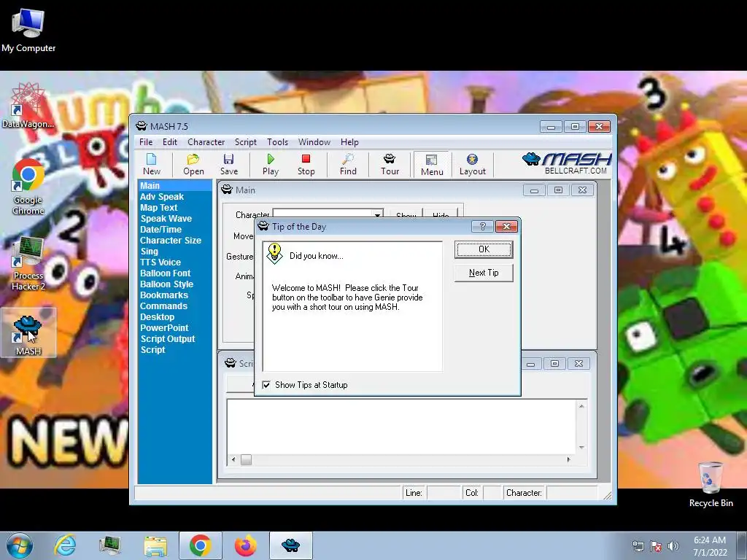Select the MASH desktop shortcut
Screen dimensions: 747x560
(28, 332)
